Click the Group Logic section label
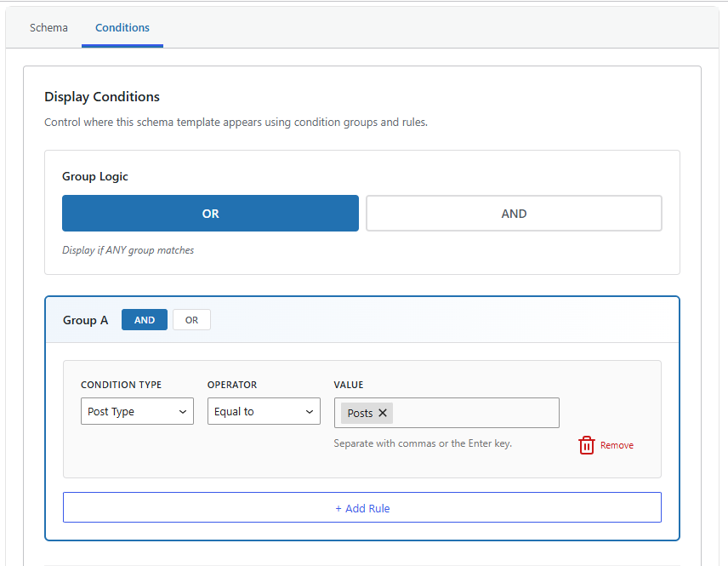This screenshot has width=728, height=566. pos(94,176)
